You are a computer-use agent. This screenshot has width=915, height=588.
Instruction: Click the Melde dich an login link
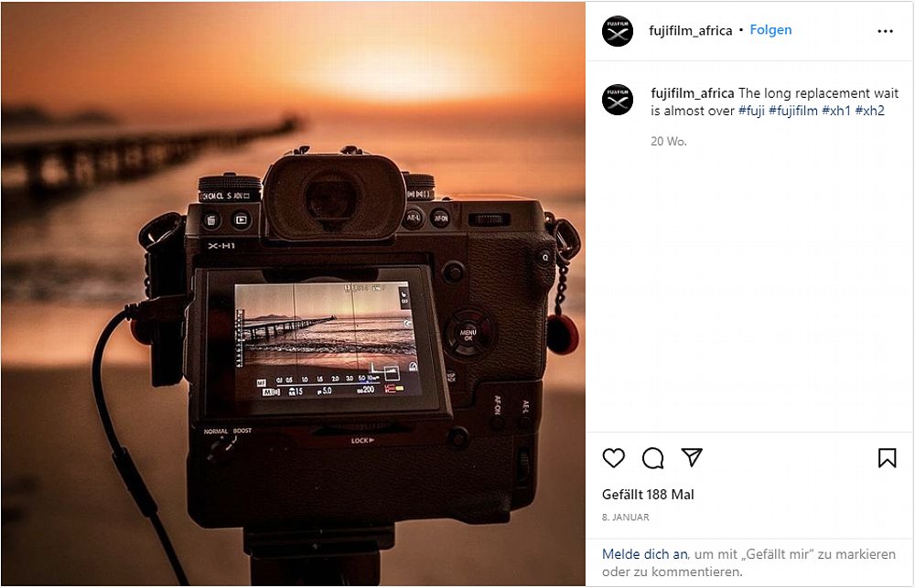(x=645, y=554)
